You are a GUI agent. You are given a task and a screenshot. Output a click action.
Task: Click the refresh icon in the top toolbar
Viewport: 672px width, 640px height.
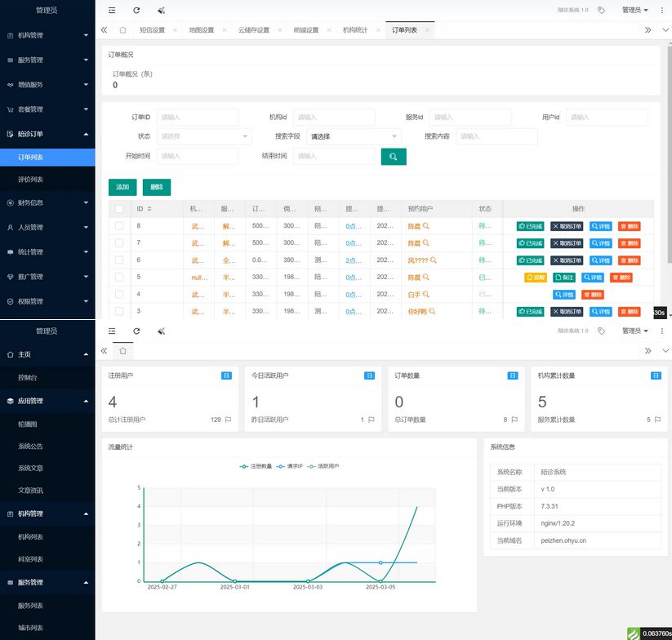pyautogui.click(x=136, y=11)
